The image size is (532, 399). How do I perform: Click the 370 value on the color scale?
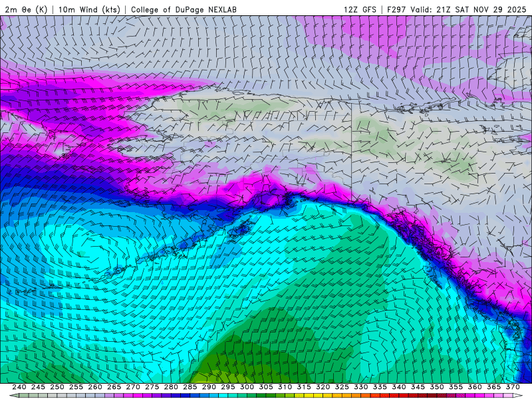pyautogui.click(x=513, y=387)
